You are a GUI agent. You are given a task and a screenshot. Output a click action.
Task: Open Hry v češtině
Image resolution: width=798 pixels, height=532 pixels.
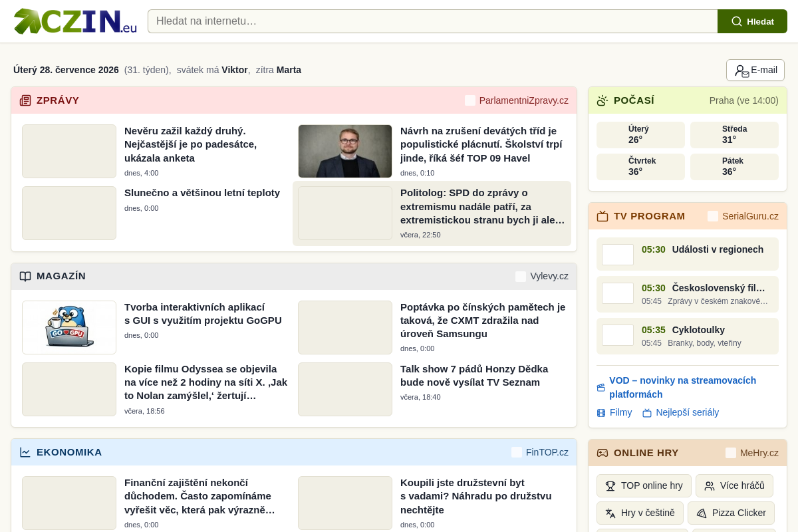pyautogui.click(x=640, y=513)
